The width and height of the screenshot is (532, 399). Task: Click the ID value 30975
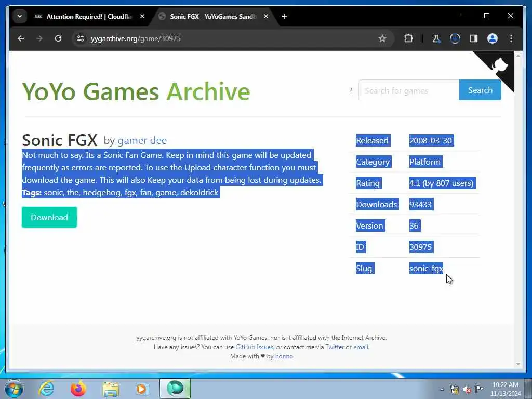421,247
